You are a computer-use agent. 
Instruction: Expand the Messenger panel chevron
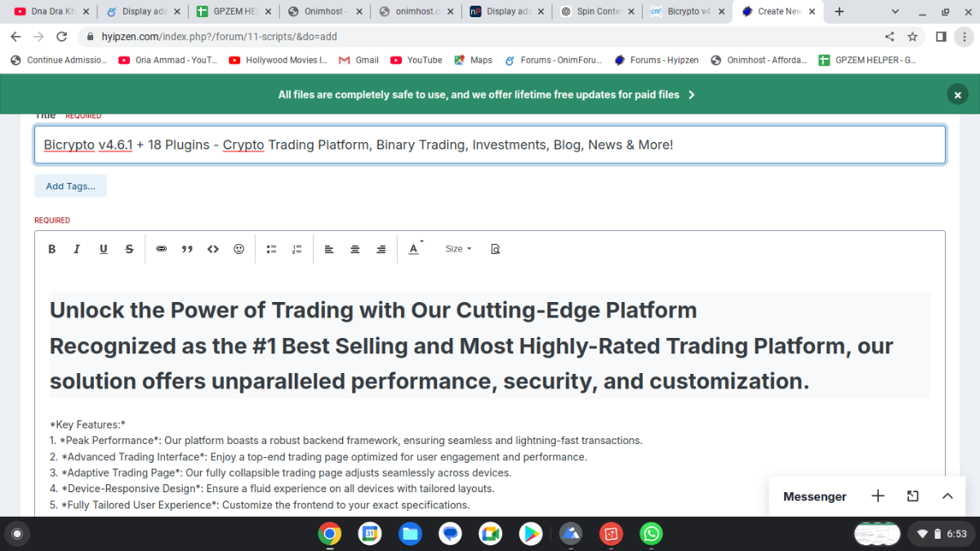point(947,496)
